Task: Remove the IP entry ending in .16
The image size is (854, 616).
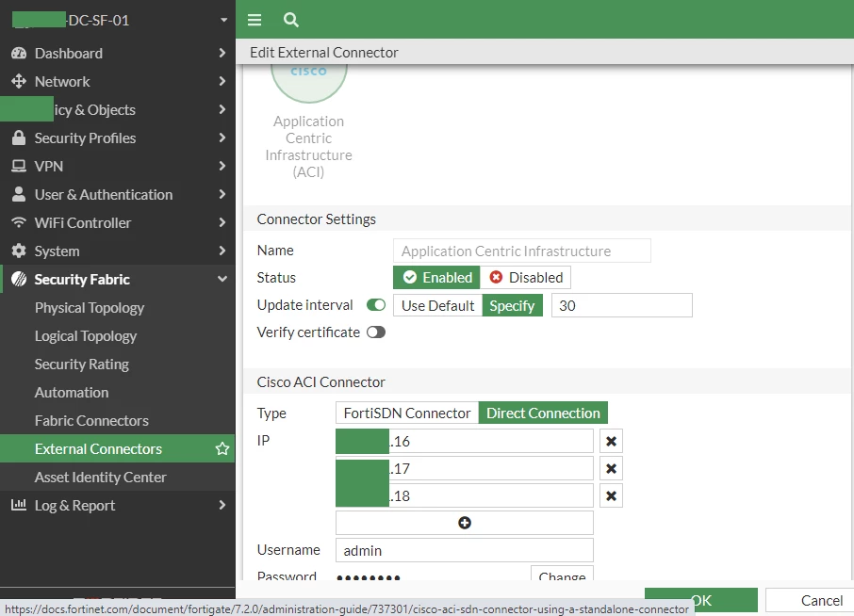Action: pyautogui.click(x=611, y=442)
